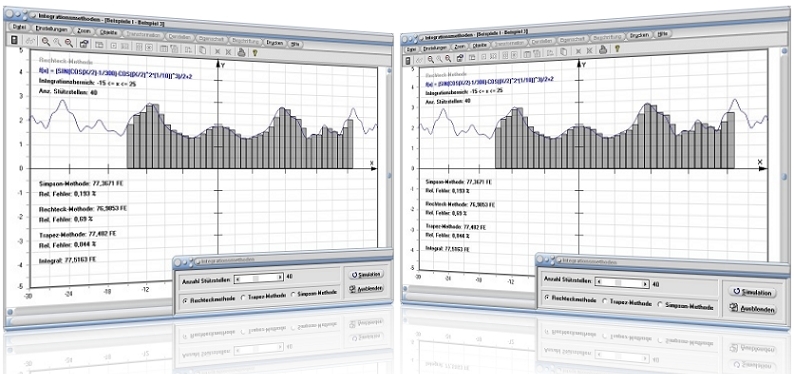Click right arrow of right Stützstellen scrollbar
This screenshot has height=374, width=794.
[x=645, y=284]
